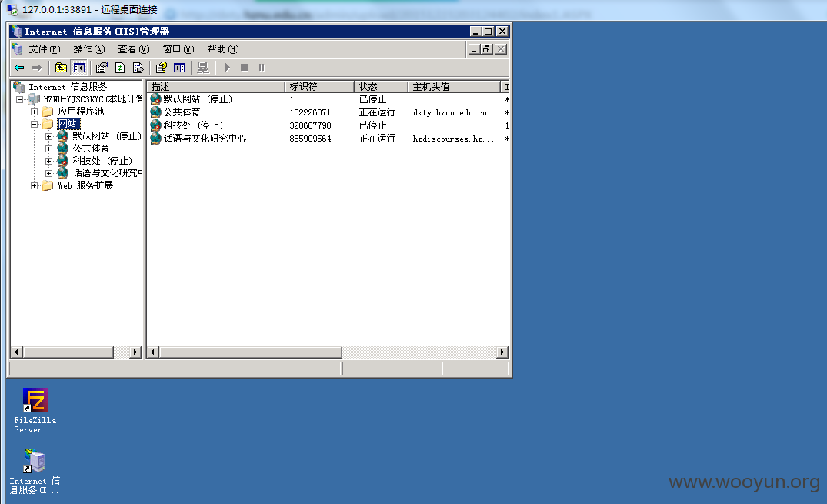827x504 pixels.
Task: Expand 公共体育 tree node
Action: point(49,149)
